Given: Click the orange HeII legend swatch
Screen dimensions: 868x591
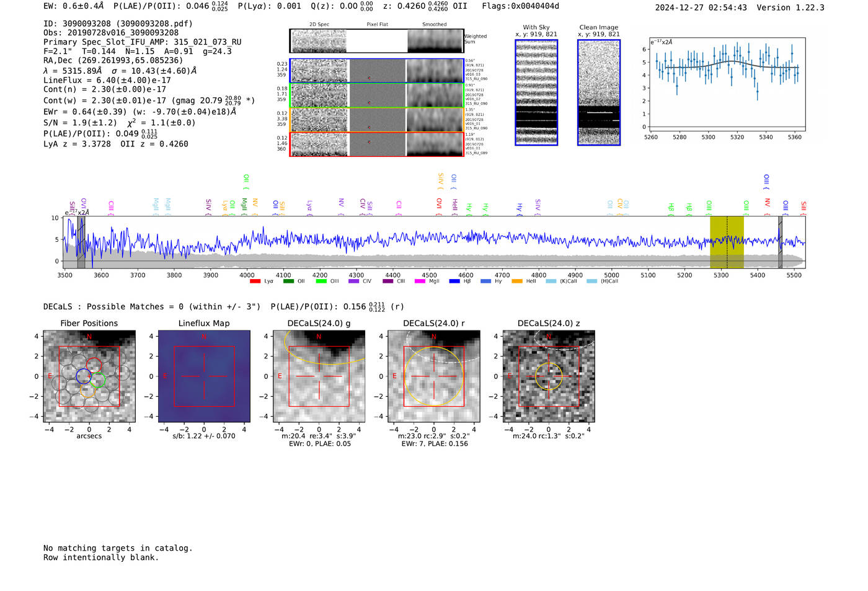Looking at the screenshot, I should tap(516, 282).
